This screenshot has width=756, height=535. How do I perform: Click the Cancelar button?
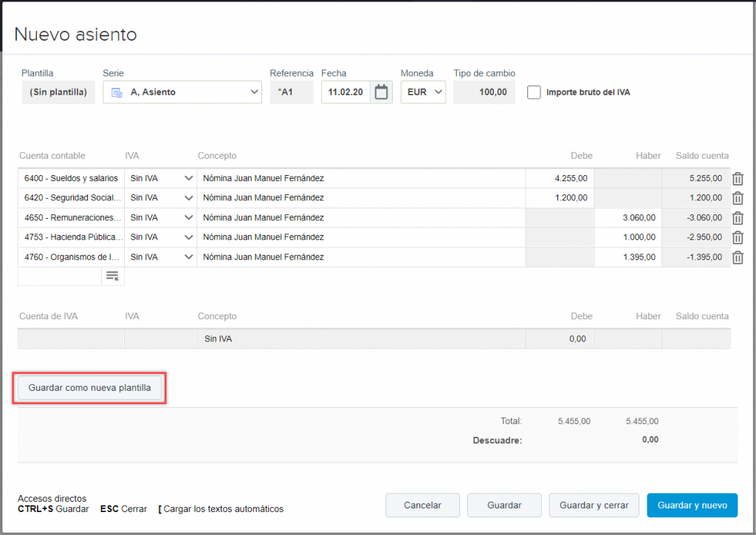click(422, 505)
